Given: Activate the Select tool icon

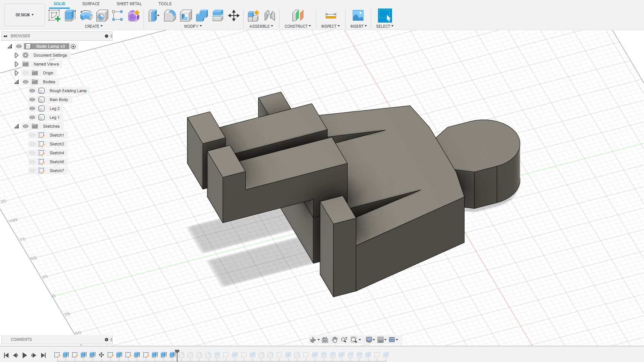Looking at the screenshot, I should click(x=385, y=16).
